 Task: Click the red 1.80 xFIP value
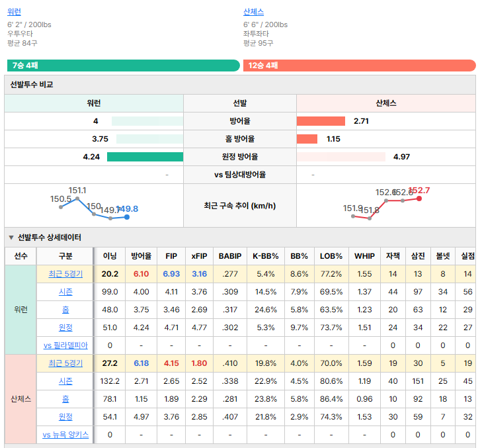(x=199, y=363)
